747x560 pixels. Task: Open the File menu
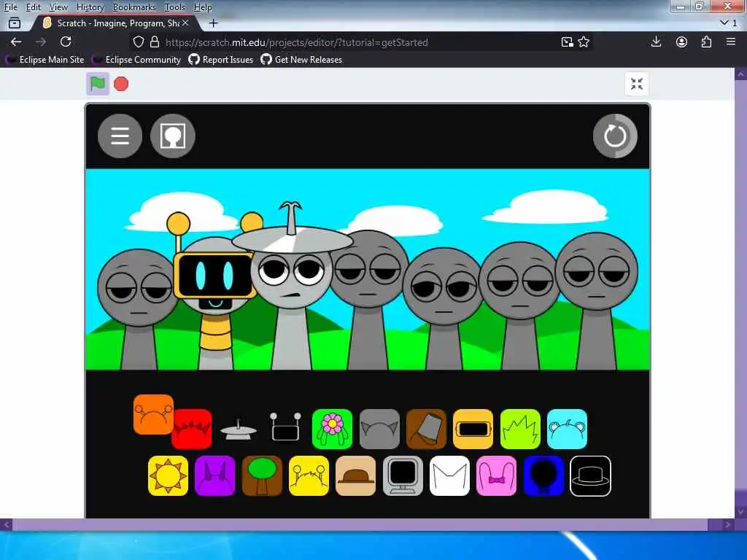click(10, 7)
